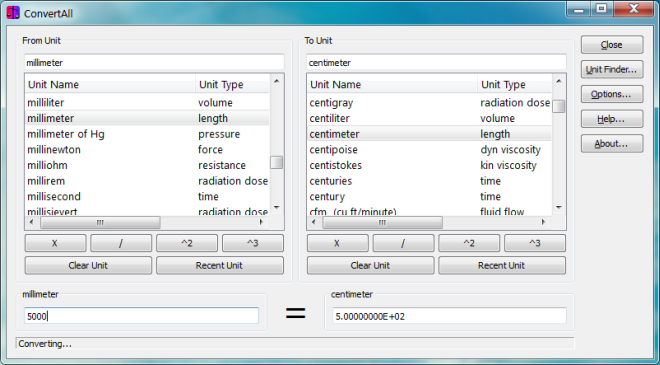Click Clear Unit under From Unit
Image resolution: width=660 pixels, height=365 pixels.
pyautogui.click(x=88, y=266)
